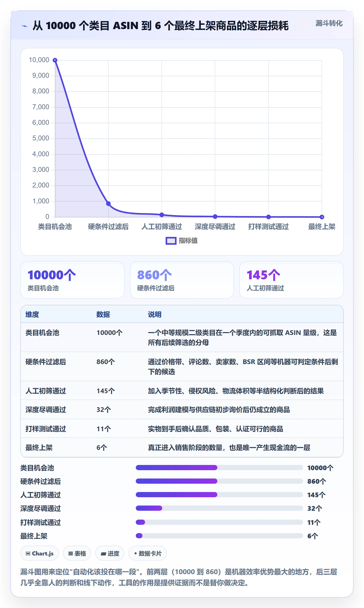364x608 pixels.
Task: Click the 最终上架 progress bar
Action: tap(219, 536)
